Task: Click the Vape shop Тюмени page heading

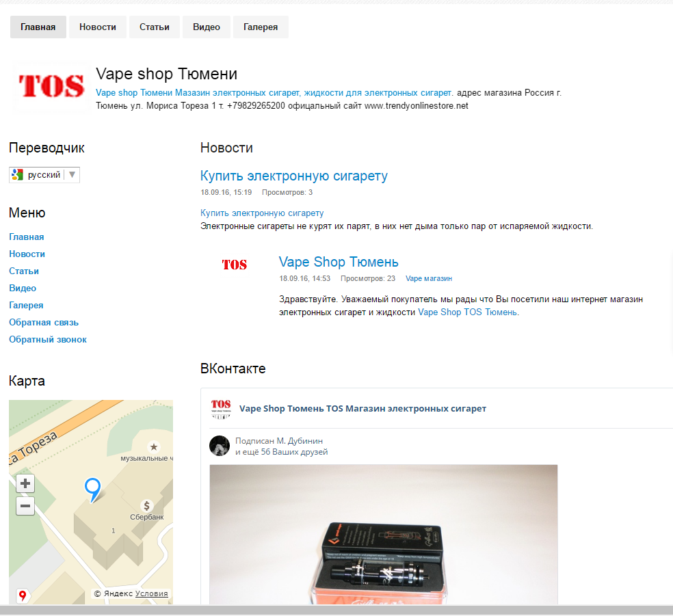Action: point(166,74)
